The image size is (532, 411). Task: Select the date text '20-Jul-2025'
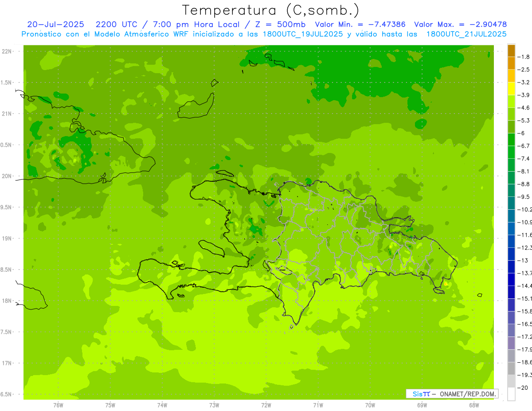[56, 24]
